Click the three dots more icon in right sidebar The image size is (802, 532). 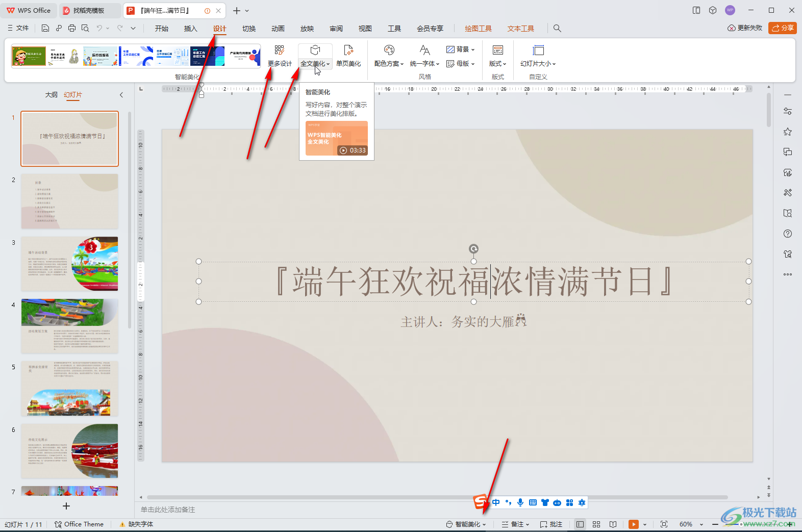788,274
